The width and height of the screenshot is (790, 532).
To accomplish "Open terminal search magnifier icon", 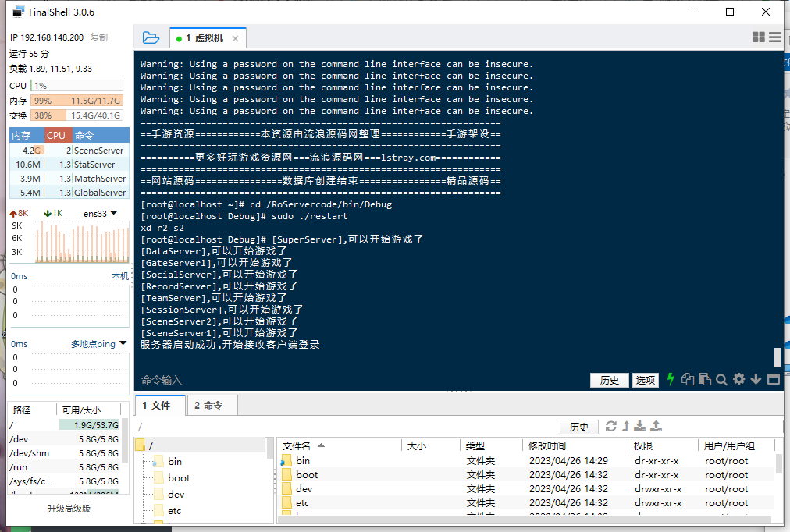I will point(721,379).
